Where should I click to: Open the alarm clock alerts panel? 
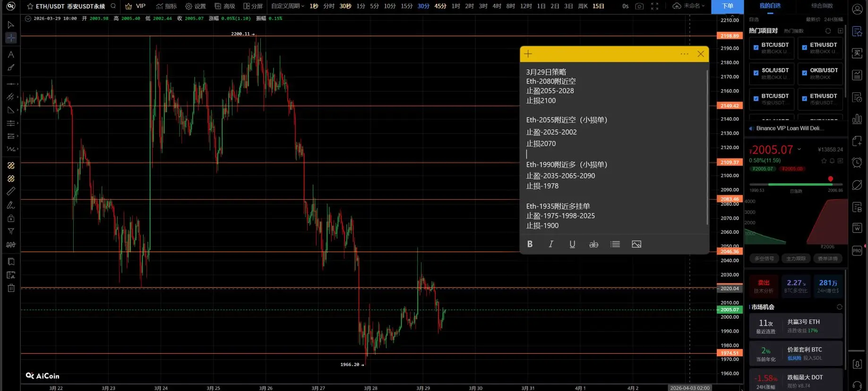(x=857, y=163)
